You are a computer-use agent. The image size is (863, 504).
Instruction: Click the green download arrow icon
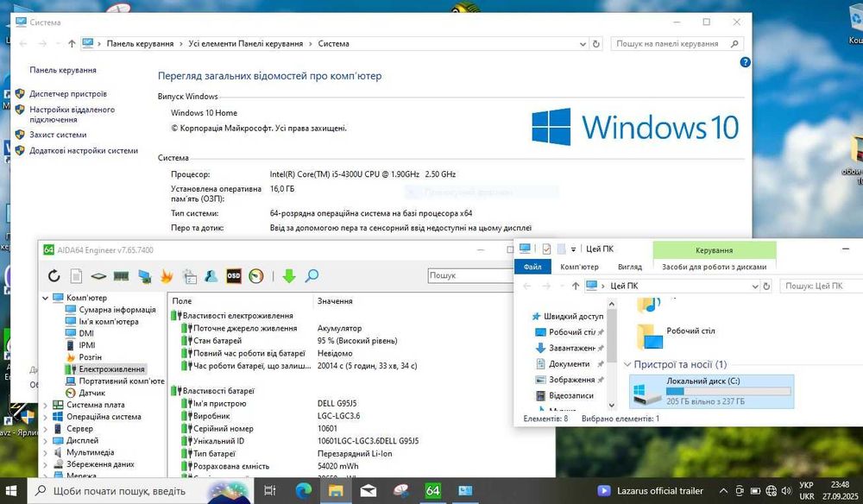tap(289, 275)
